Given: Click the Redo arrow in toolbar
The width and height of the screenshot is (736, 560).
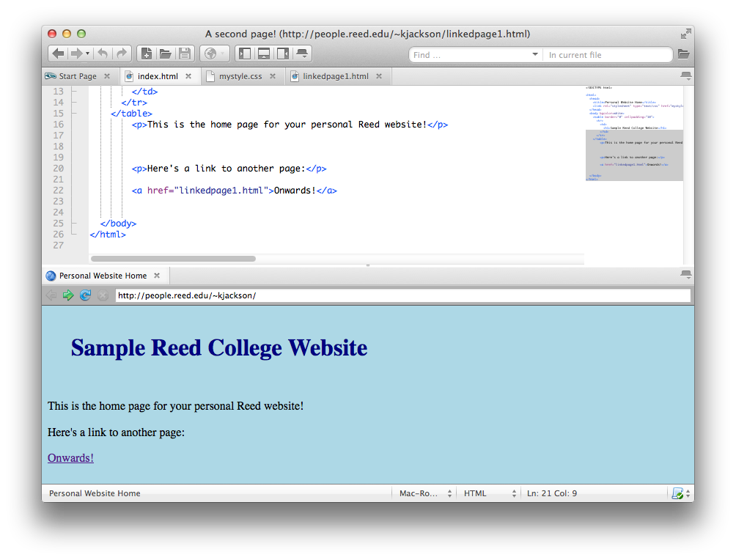Looking at the screenshot, I should coord(122,54).
